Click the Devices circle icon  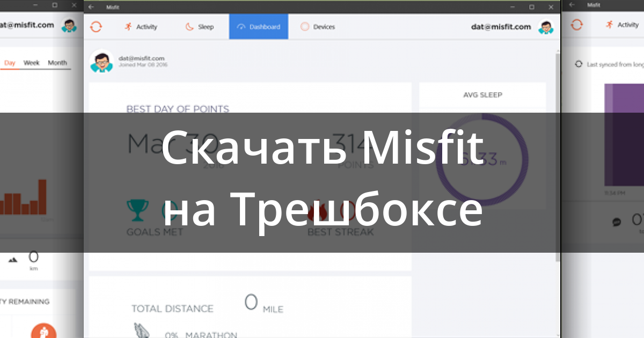coord(305,26)
